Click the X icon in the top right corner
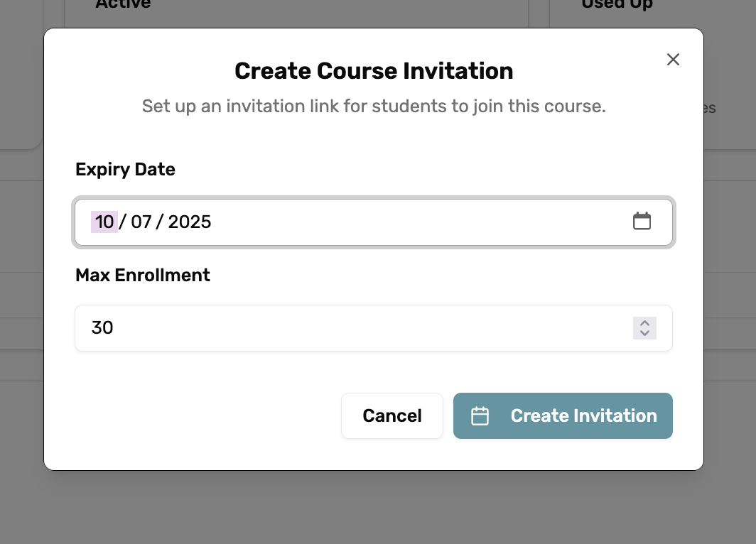Screen dimensions: 756x544 [x=673, y=60]
